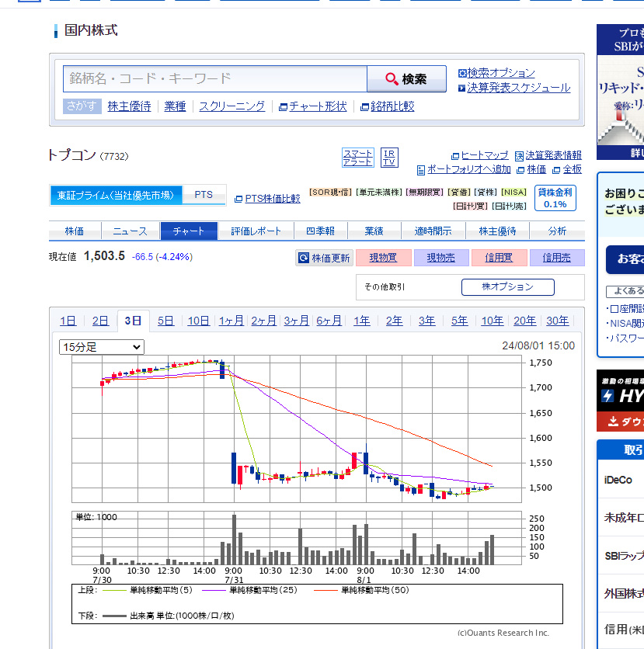Select 2日 chart period
This screenshot has width=644, height=649.
click(100, 321)
